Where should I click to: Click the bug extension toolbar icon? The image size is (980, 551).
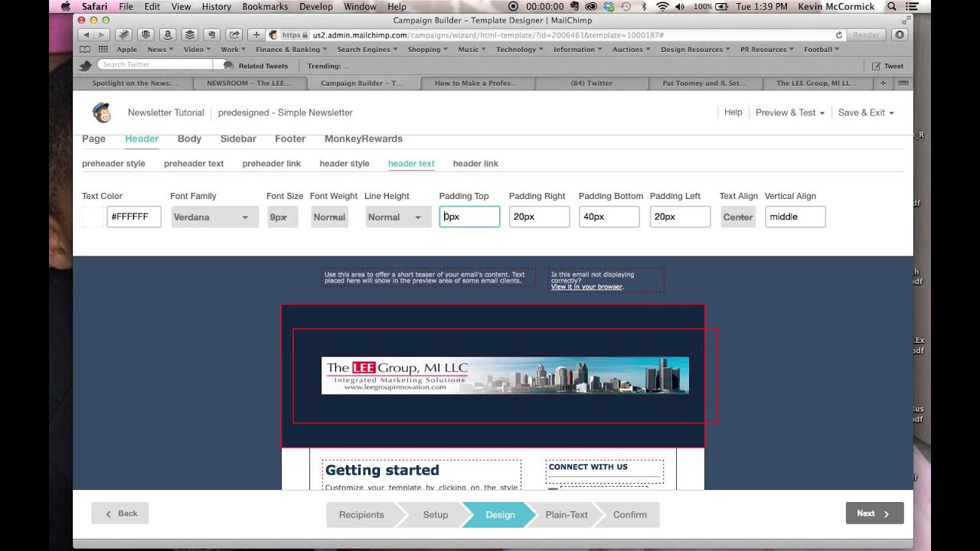123,35
